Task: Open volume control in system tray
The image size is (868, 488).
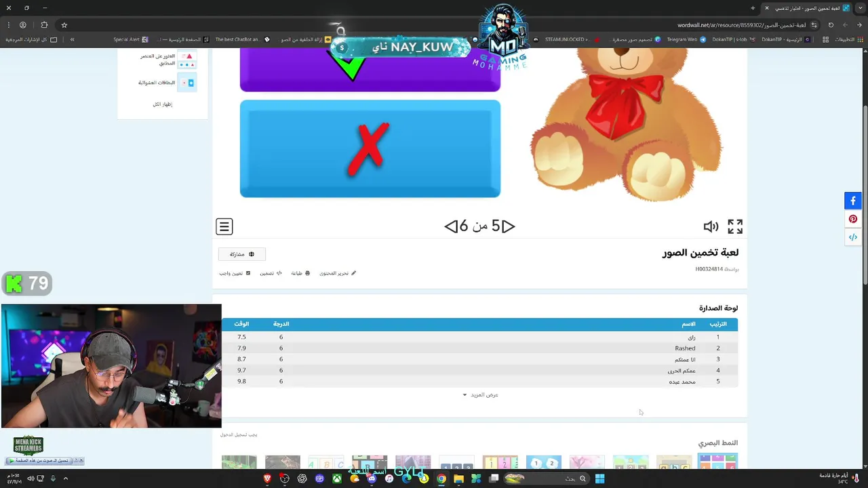Action: (31, 479)
